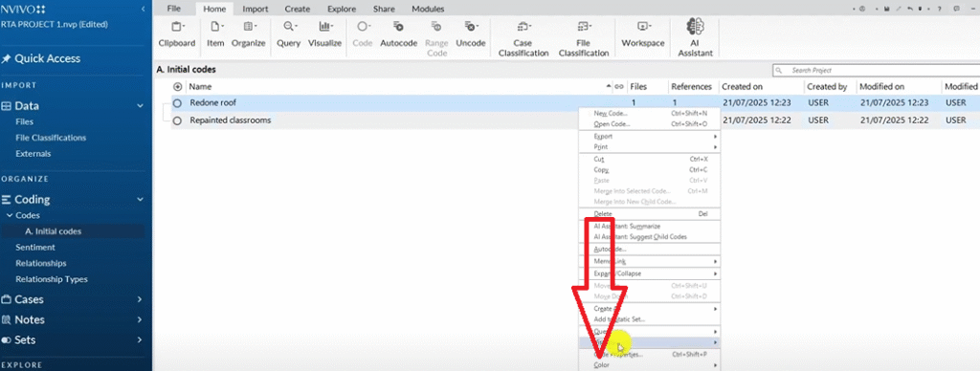Viewport: 980px width, 371px height.
Task: Click the pin icon beside Quick Access
Action: pos(7,58)
